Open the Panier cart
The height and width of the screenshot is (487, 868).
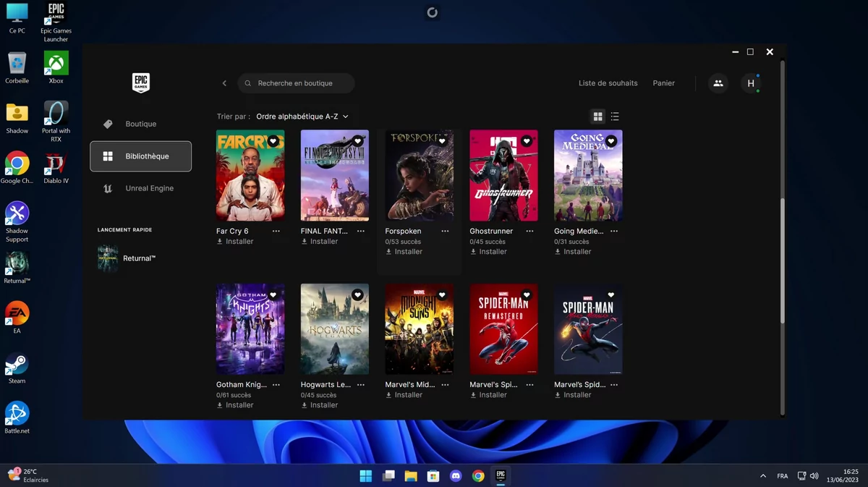664,83
